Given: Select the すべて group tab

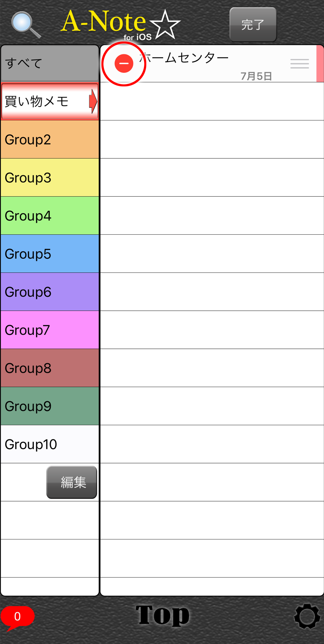Looking at the screenshot, I should coord(50,63).
